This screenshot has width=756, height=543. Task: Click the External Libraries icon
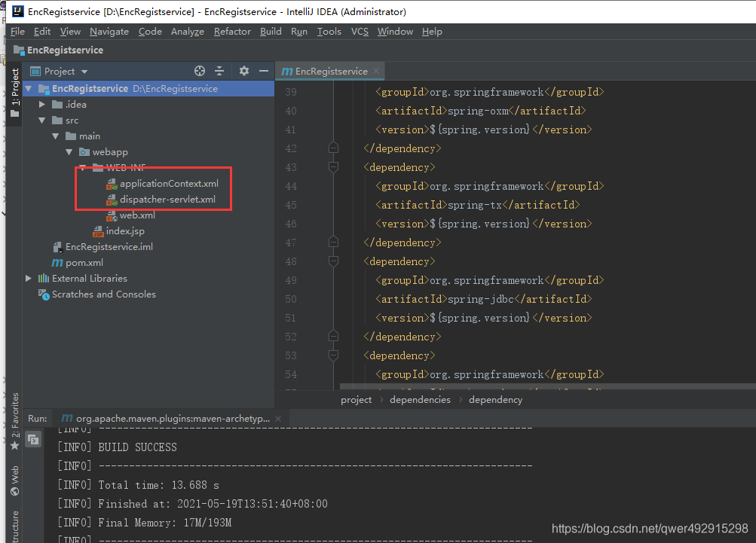point(44,279)
